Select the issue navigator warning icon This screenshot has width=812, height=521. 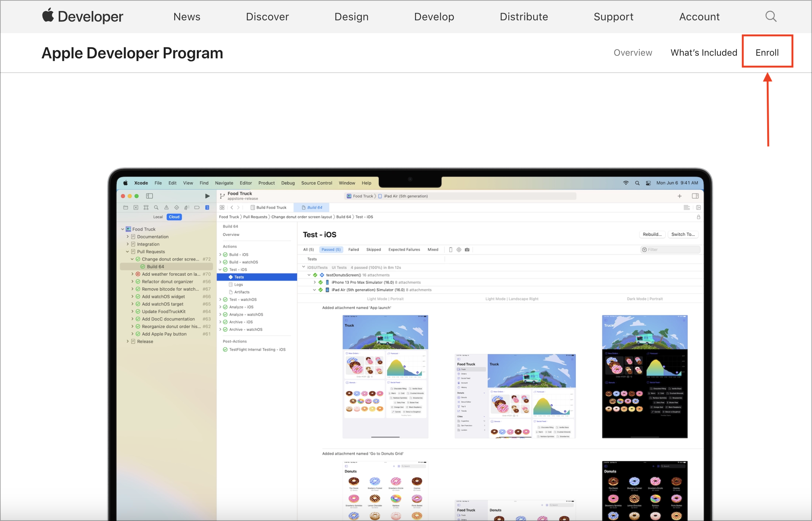click(x=166, y=207)
